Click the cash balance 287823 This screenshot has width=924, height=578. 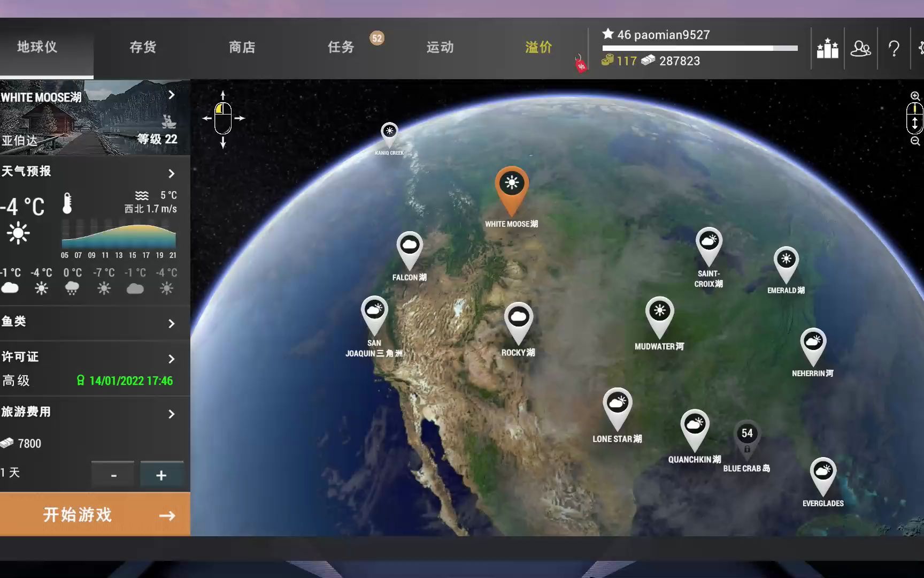click(x=680, y=61)
